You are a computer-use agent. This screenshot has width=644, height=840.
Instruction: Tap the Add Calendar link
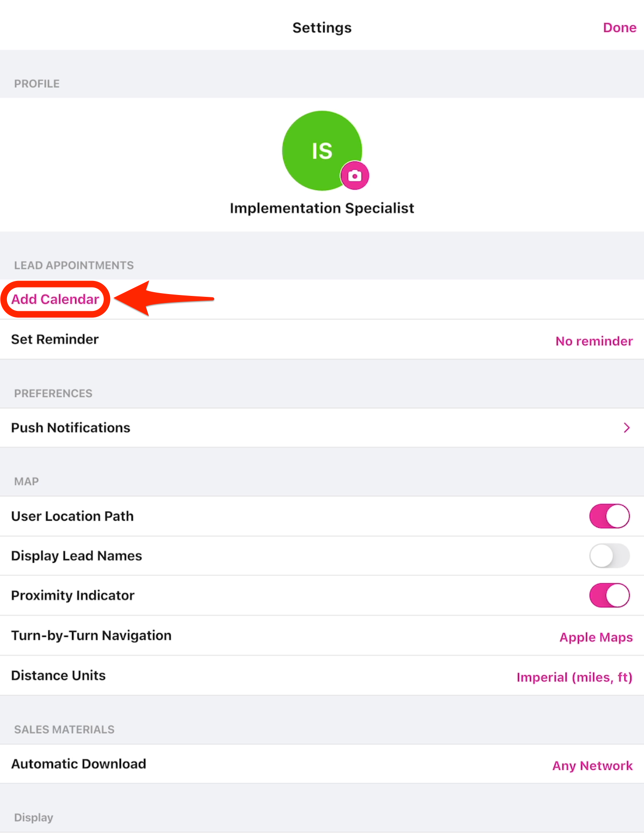point(55,299)
